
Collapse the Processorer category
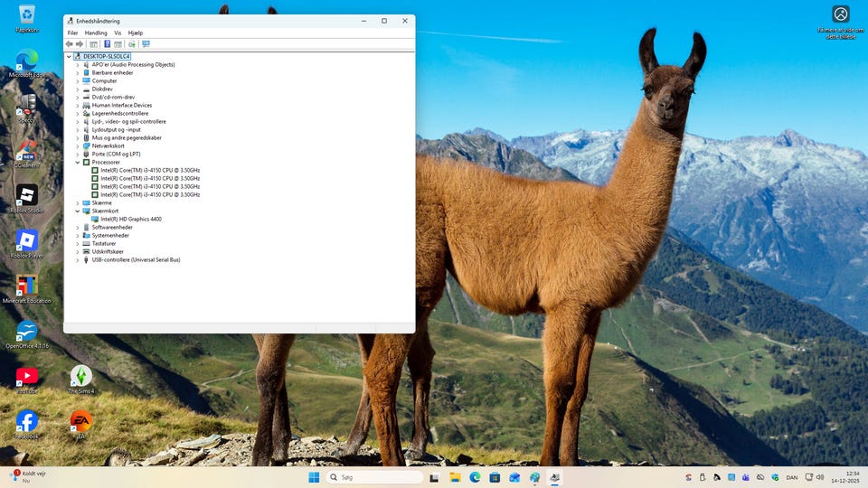tap(78, 162)
